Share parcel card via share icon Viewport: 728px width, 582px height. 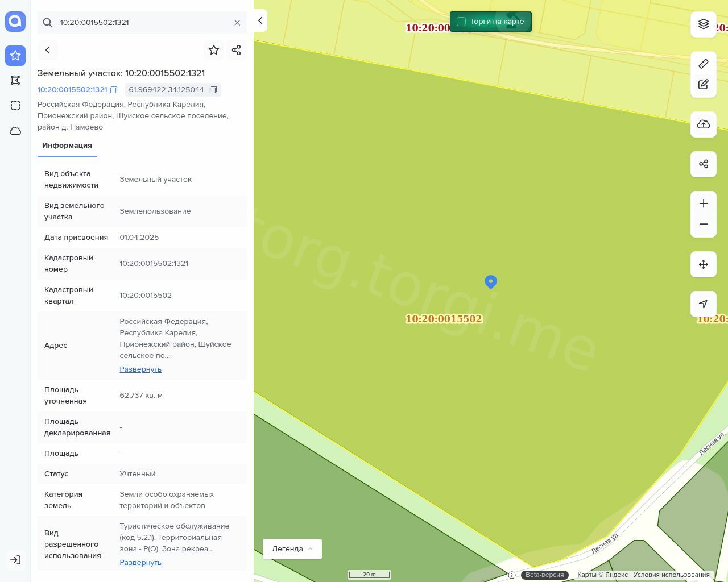pyautogui.click(x=237, y=50)
